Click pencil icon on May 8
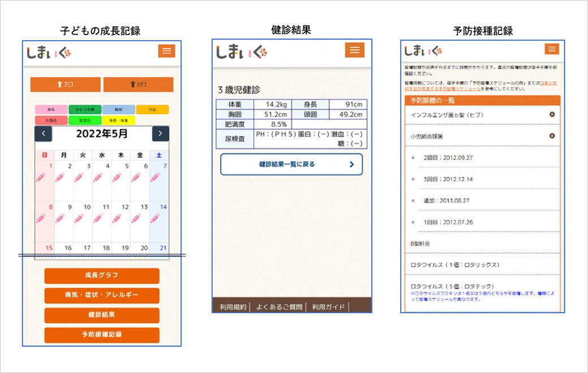This screenshot has height=373, width=588. tap(41, 218)
